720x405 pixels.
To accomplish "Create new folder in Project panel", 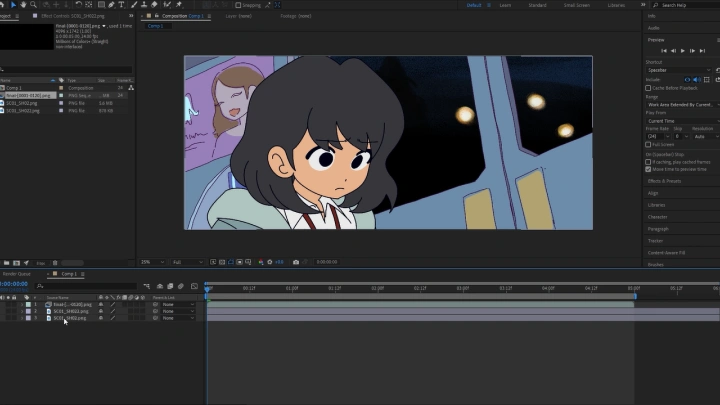I will click(6, 263).
